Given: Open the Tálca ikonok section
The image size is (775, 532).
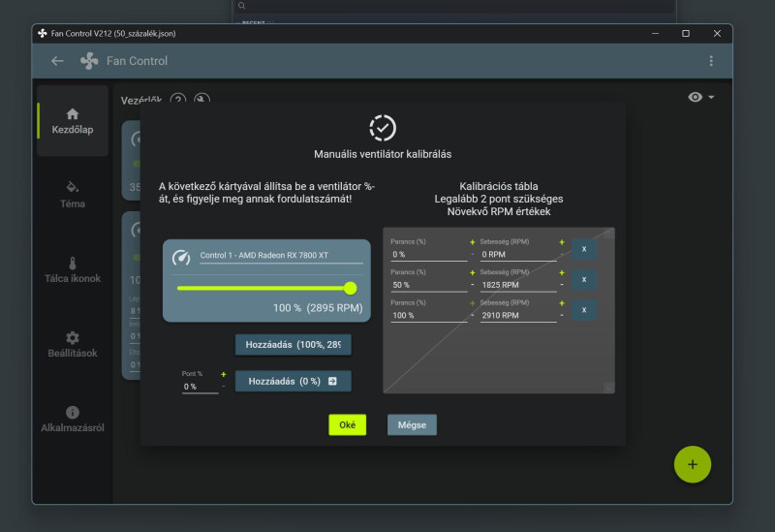Looking at the screenshot, I should pos(73,269).
